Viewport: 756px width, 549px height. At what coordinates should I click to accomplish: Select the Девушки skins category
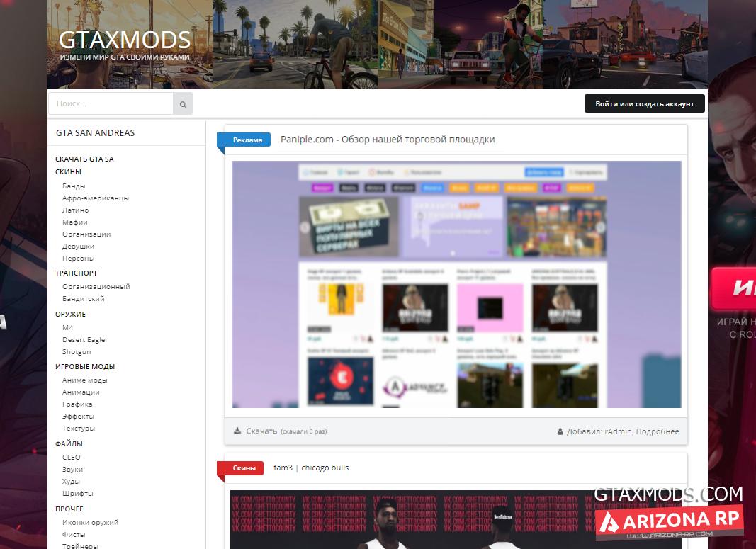coord(78,246)
